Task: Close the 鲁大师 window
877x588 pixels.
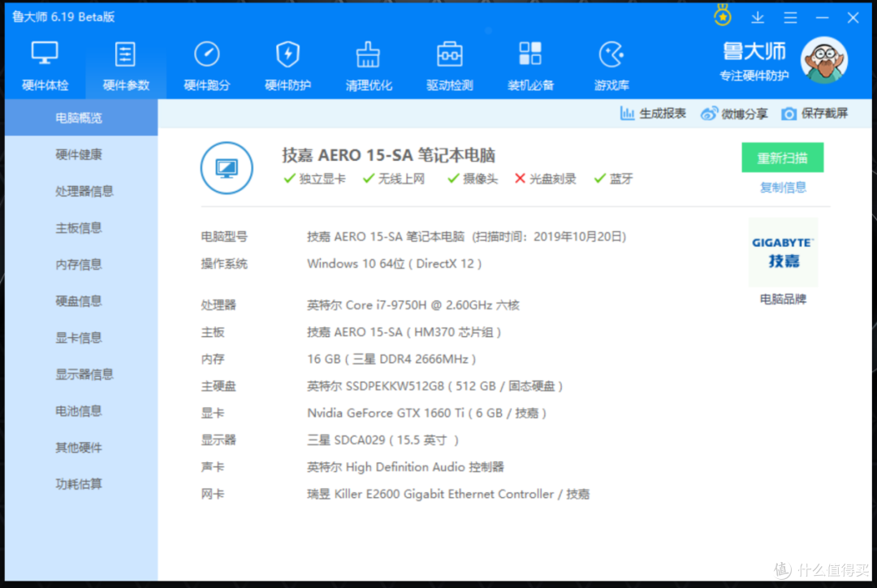Action: click(853, 18)
